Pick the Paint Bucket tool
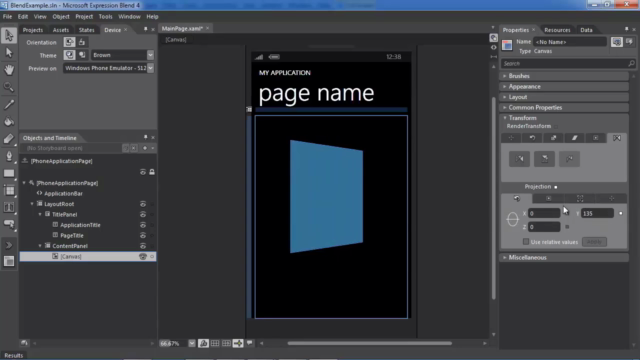Image resolution: width=640 pixels, height=360 pixels. pyautogui.click(x=9, y=121)
